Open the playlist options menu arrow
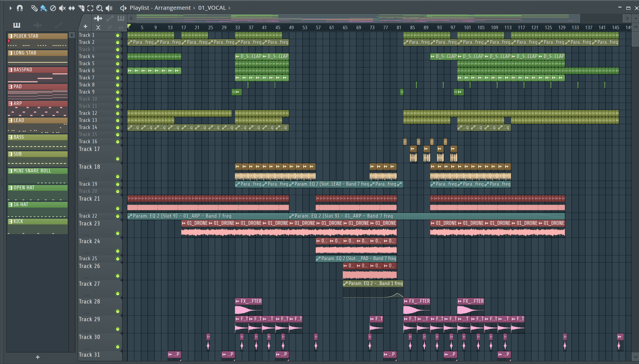The image size is (639, 364). pyautogui.click(x=10, y=8)
